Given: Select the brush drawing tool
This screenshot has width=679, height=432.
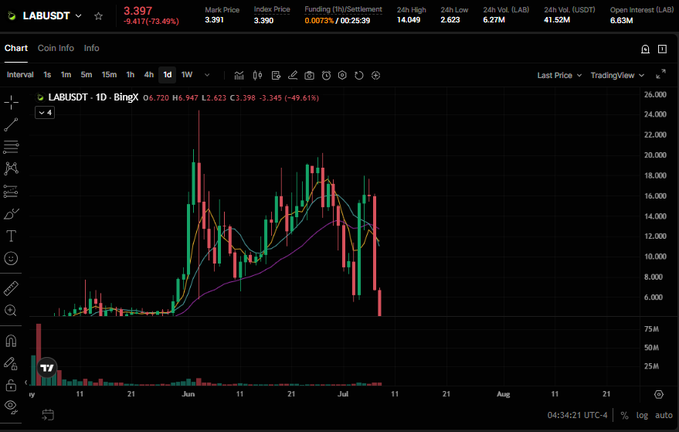Looking at the screenshot, I should tap(11, 214).
